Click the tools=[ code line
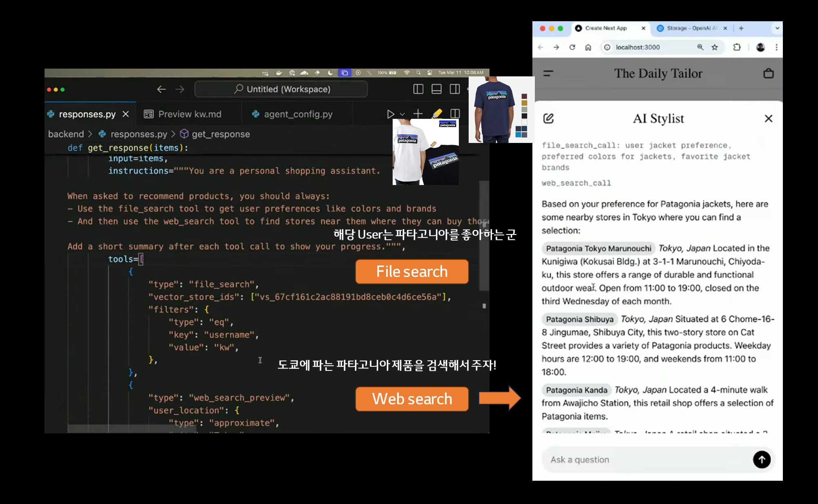 [x=125, y=259]
